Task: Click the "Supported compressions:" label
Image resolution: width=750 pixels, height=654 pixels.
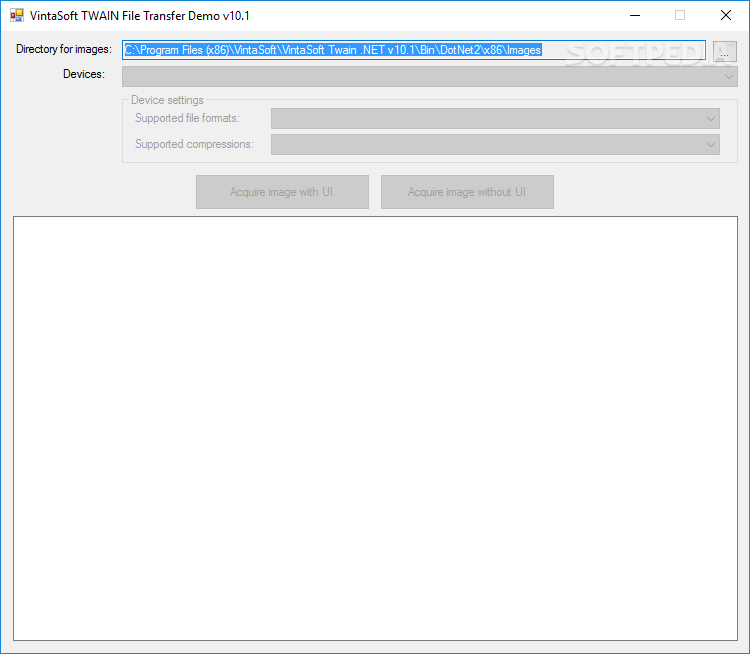Action: (194, 144)
